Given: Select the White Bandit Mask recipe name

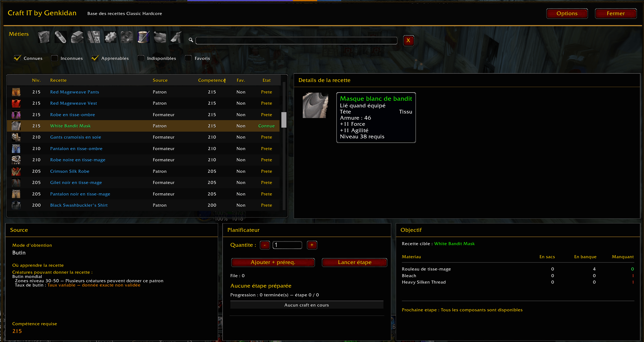Looking at the screenshot, I should [71, 126].
